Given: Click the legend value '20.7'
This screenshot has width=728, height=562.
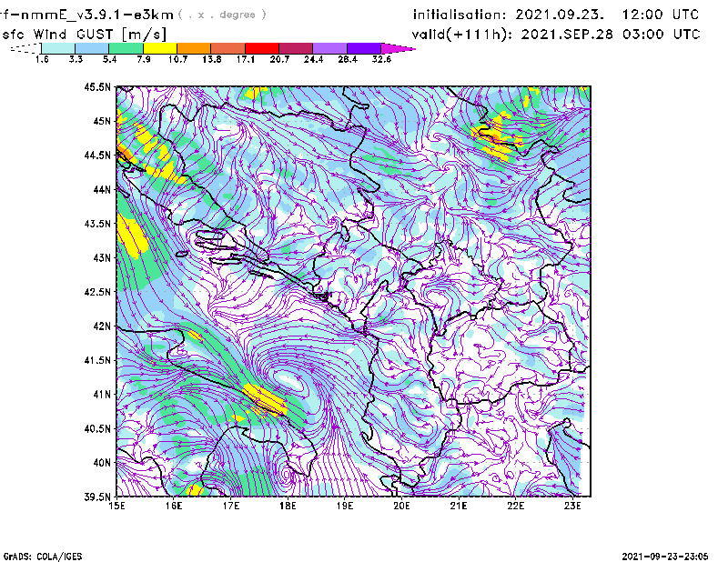Looking at the screenshot, I should click(x=279, y=59).
